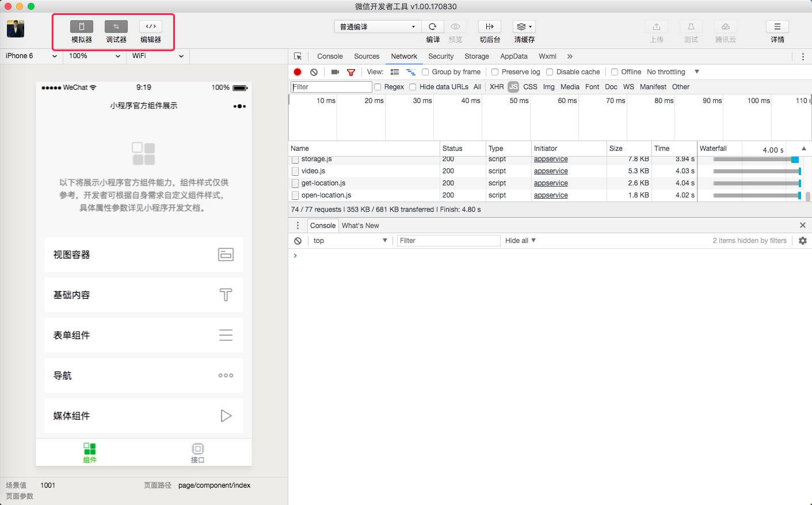Open the WiFi network type dropdown
Image resolution: width=812 pixels, height=505 pixels.
[x=158, y=56]
